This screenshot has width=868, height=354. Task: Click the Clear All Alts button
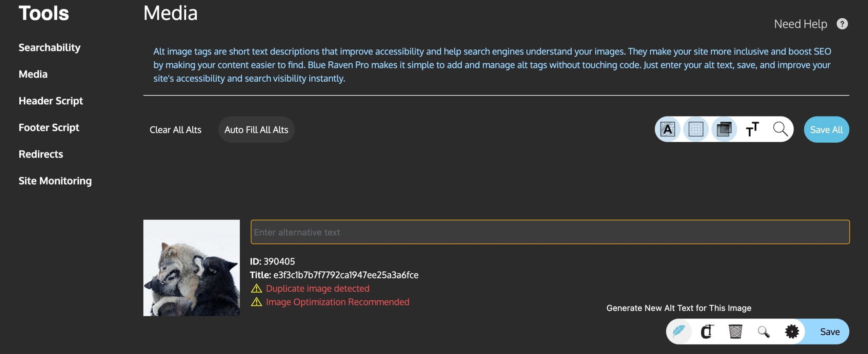coord(176,129)
